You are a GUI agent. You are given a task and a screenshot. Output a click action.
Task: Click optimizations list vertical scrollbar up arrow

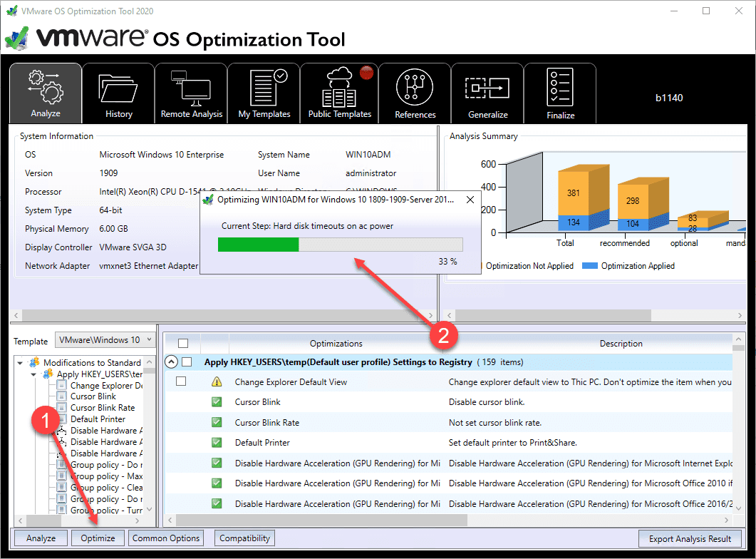738,339
